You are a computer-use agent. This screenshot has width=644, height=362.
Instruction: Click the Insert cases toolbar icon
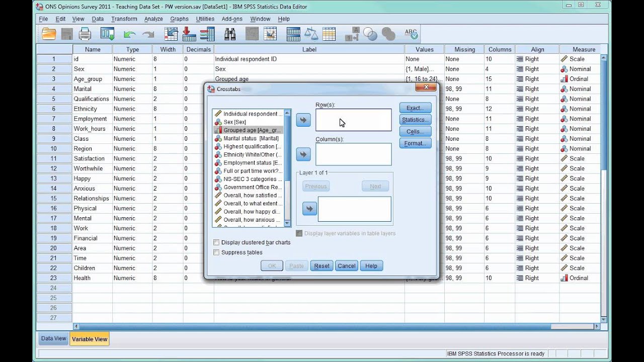coord(252,34)
